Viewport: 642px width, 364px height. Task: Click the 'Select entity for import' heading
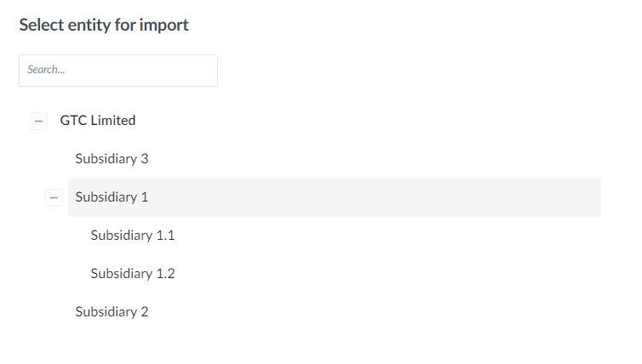click(x=104, y=26)
